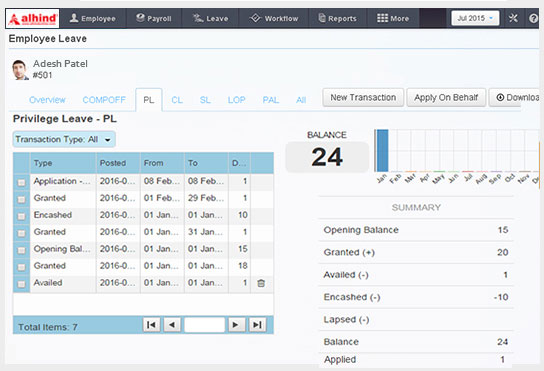The width and height of the screenshot is (544, 371).
Task: Open the Payroll menu
Action: point(154,18)
